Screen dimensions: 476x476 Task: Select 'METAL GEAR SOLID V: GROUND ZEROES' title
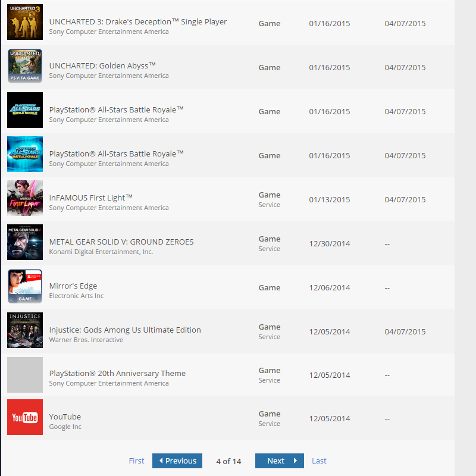[121, 242]
